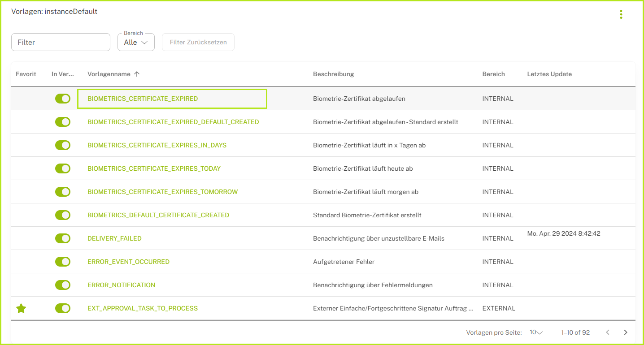Screen dimensions: 644x345
Task: Open the BIOMETRICS_CERTIFICATE_EXPIRED template link
Action: [143, 99]
